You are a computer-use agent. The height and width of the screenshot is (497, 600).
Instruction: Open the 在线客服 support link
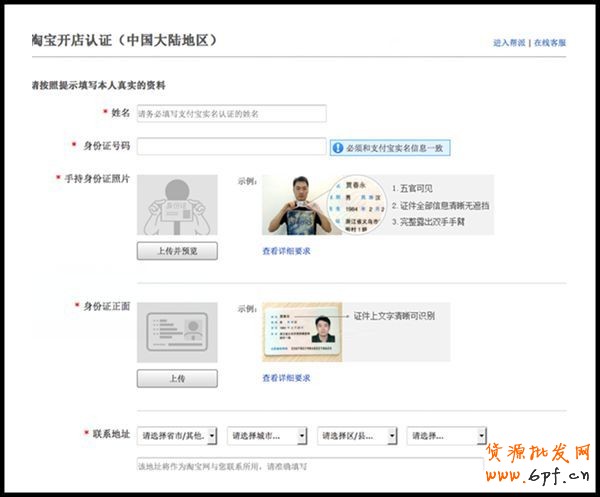pyautogui.click(x=550, y=43)
